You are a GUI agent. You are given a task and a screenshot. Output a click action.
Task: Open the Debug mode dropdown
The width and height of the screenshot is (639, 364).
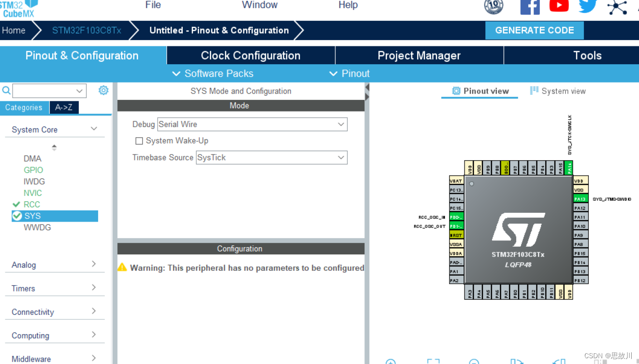252,124
